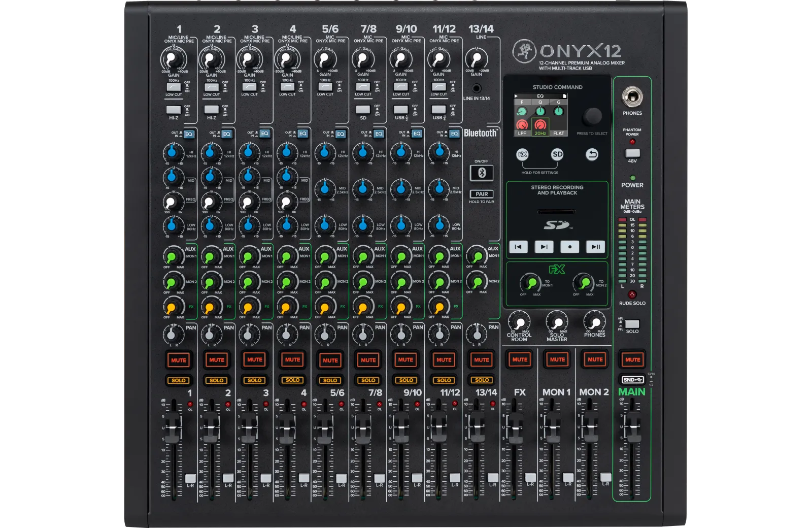Toggle the 100Hz low cut on channel 2
This screenshot has height=528, width=812.
(212, 87)
